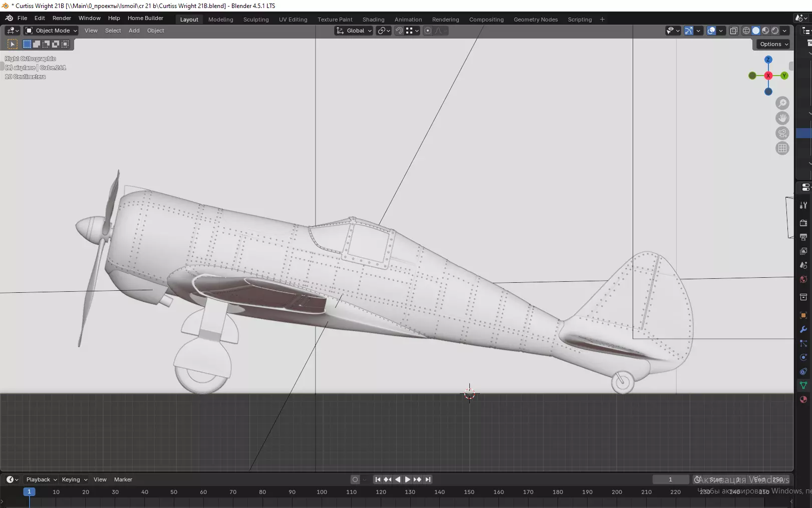The width and height of the screenshot is (812, 508).
Task: Open the Modifiers properties tab
Action: coord(803,329)
